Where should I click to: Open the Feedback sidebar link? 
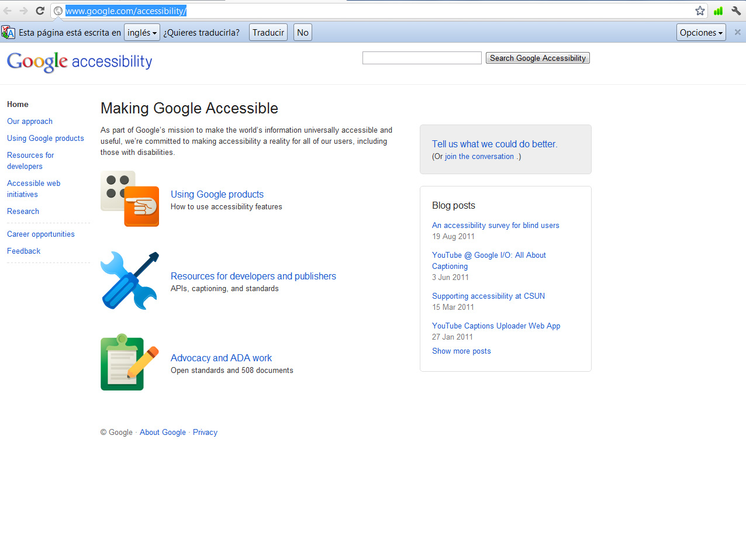[x=24, y=251]
